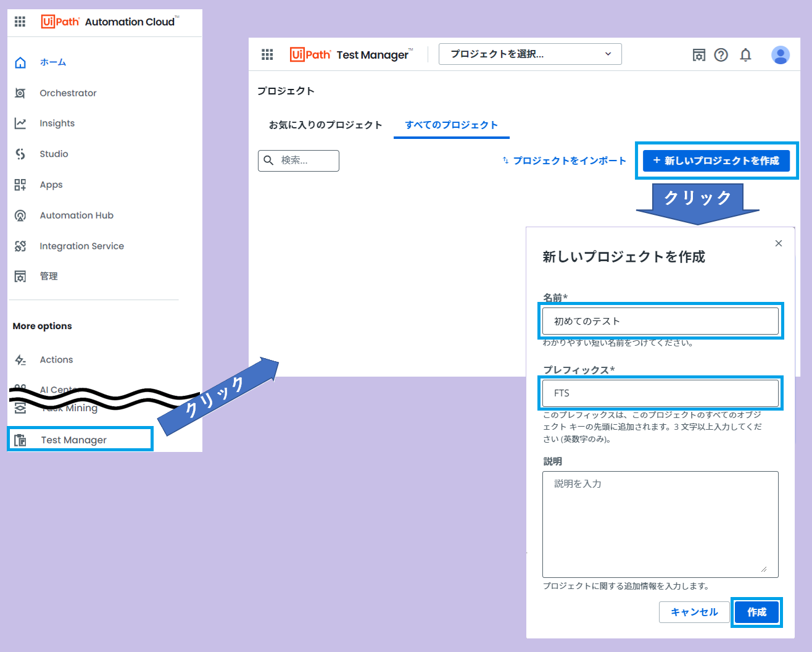This screenshot has width=812, height=652.
Task: Click the キャンセル button
Action: [694, 612]
